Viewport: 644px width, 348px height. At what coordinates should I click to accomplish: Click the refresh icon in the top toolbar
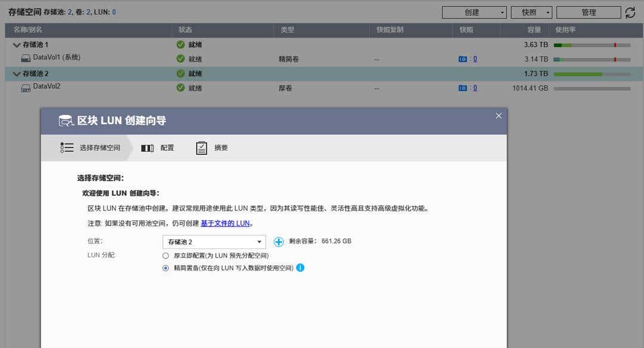[631, 12]
